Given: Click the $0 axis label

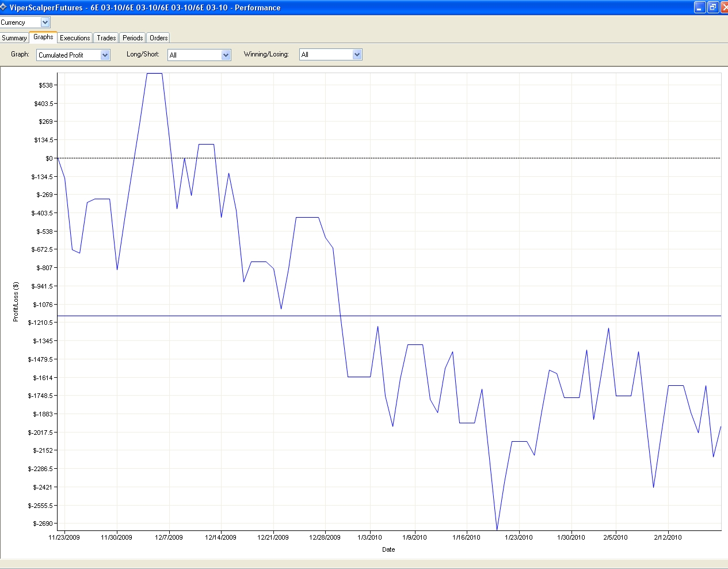Looking at the screenshot, I should pyautogui.click(x=49, y=158).
